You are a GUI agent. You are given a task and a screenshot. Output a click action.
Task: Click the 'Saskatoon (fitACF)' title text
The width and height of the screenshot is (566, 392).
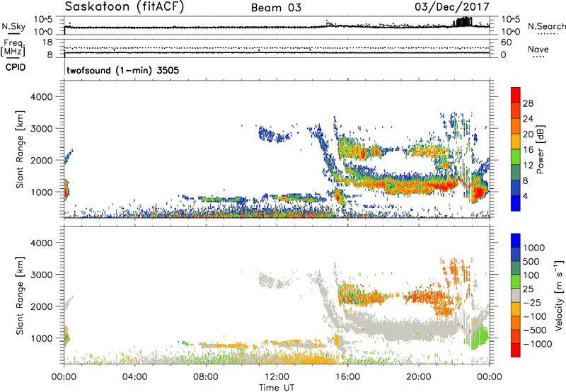point(125,6)
